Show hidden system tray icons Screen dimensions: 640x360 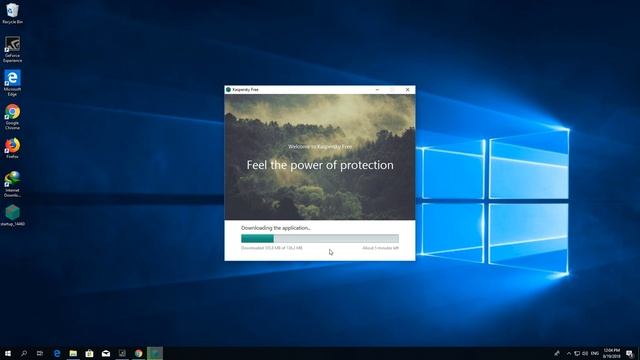coord(569,353)
